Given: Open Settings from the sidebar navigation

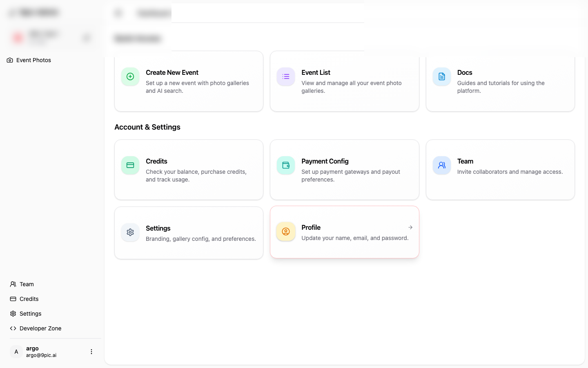Looking at the screenshot, I should pyautogui.click(x=30, y=314).
